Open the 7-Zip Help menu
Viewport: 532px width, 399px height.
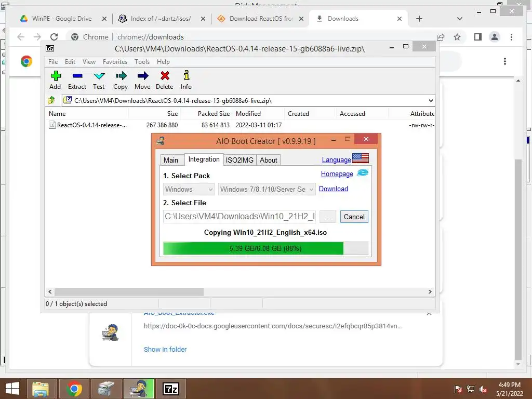(163, 62)
